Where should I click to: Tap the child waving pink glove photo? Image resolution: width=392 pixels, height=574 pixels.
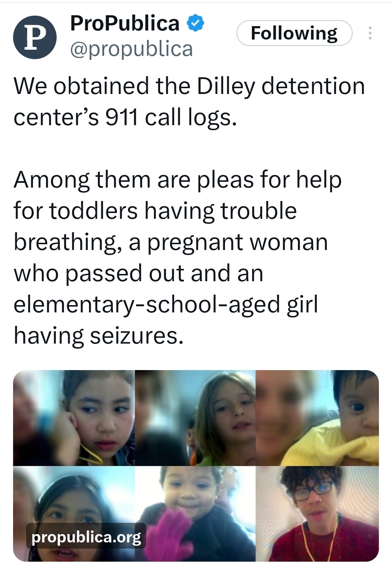pos(195,514)
